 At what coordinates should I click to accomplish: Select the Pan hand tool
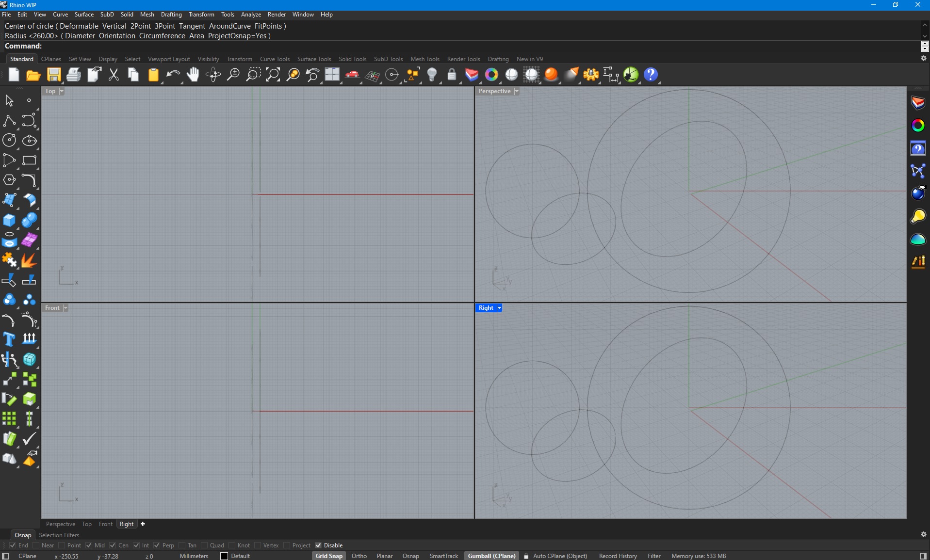(x=193, y=75)
